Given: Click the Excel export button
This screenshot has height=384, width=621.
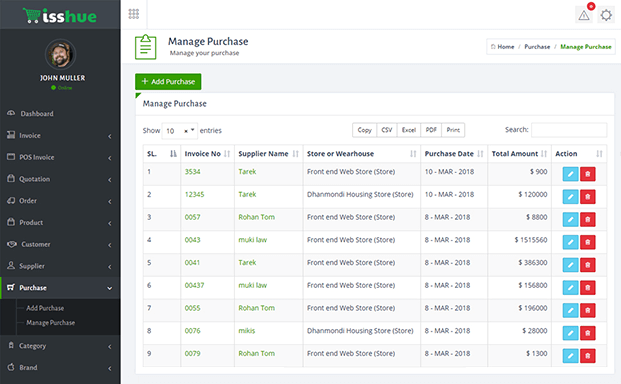Looking at the screenshot, I should [409, 130].
